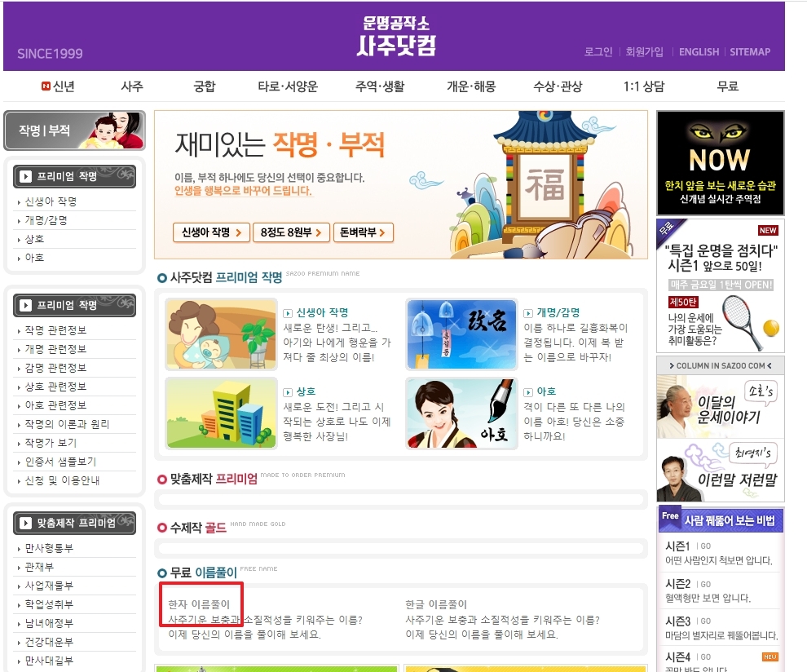Open the 개운·해몽 menu
Viewport: 807px width, 672px height.
[x=471, y=86]
